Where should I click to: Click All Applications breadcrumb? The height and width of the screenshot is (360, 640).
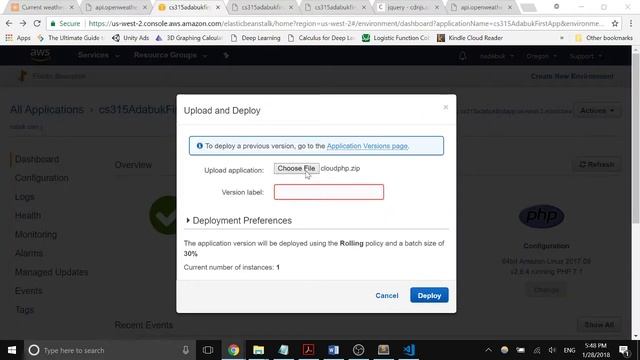pyautogui.click(x=47, y=110)
